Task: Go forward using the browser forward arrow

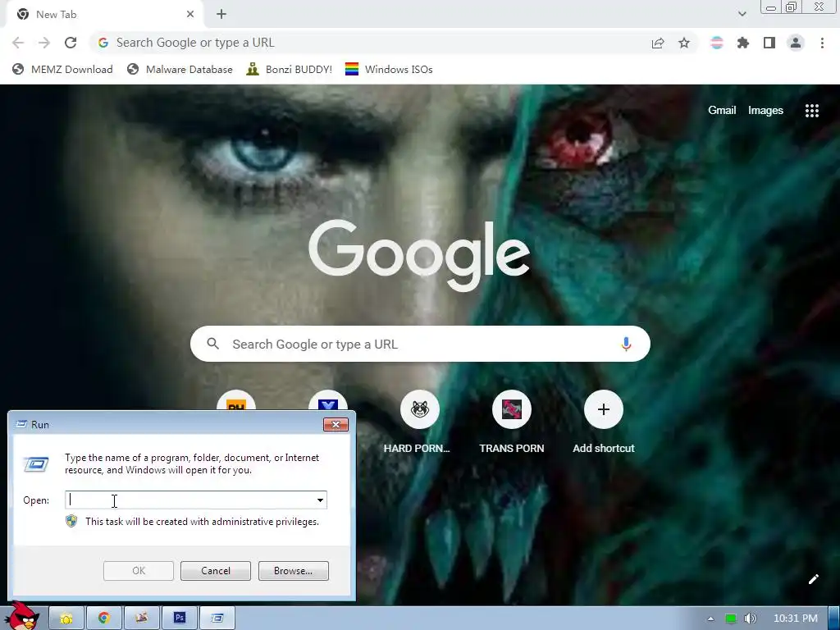Action: click(44, 43)
